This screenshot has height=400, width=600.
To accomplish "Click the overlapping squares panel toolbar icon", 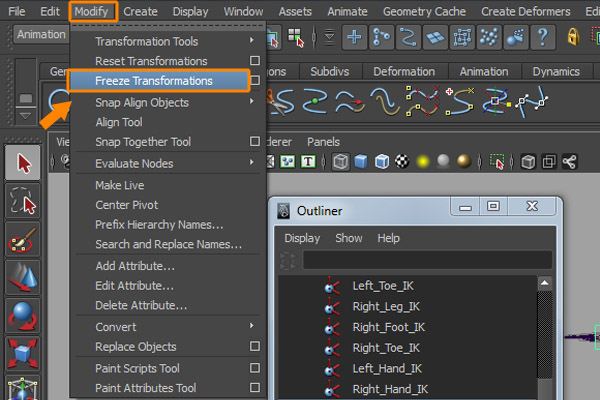I will (549, 162).
